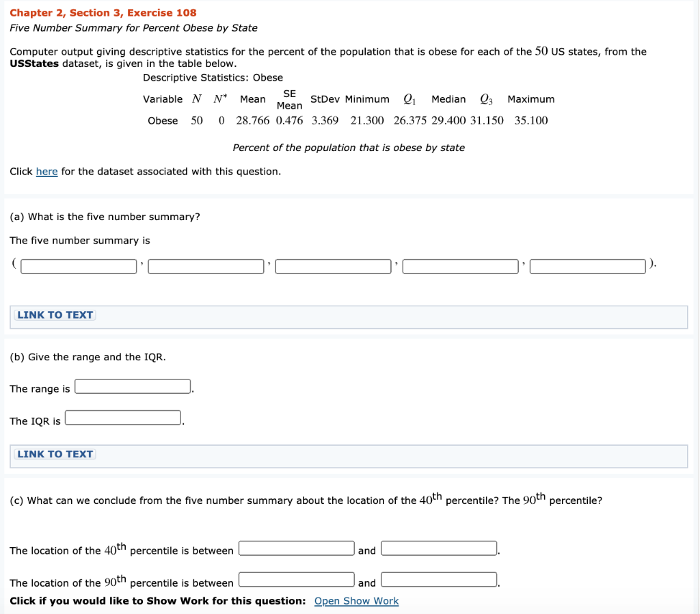Viewport: 700px width, 614px height.
Task: Select the first 40th percentile answer field
Action: click(x=296, y=548)
